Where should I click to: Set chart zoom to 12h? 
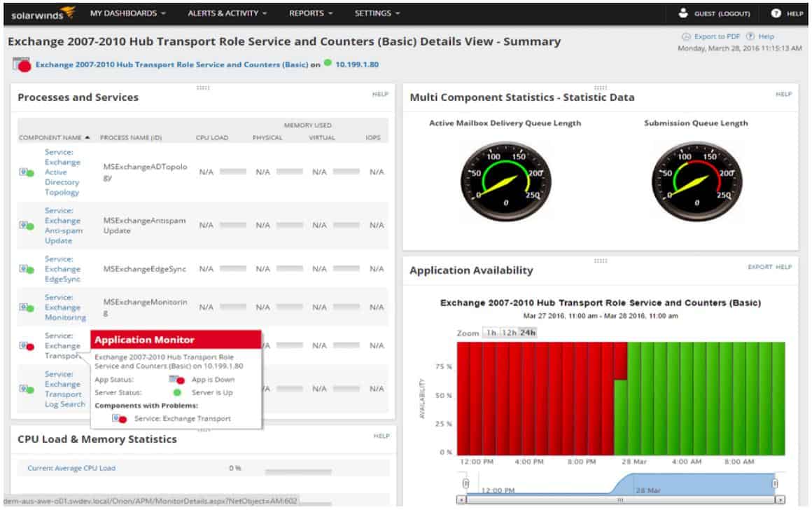click(509, 333)
